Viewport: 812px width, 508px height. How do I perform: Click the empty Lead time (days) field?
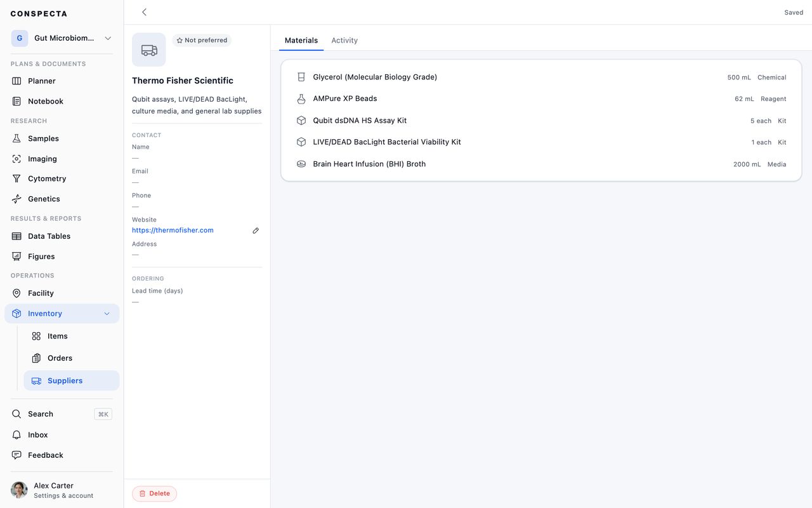(197, 302)
